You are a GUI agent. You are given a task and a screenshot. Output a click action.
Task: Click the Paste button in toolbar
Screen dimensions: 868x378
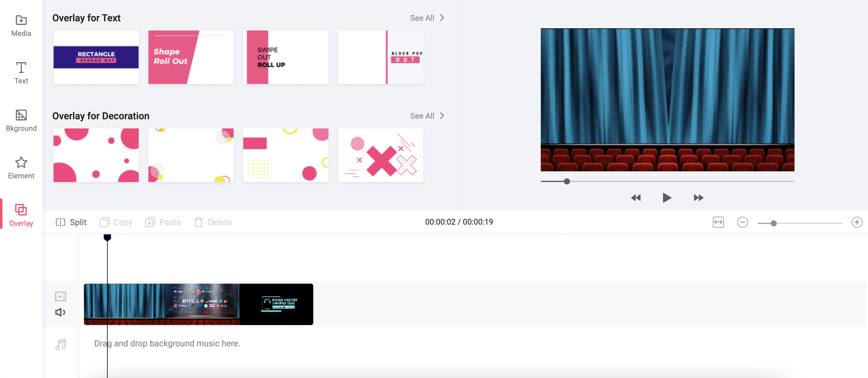[x=163, y=222]
